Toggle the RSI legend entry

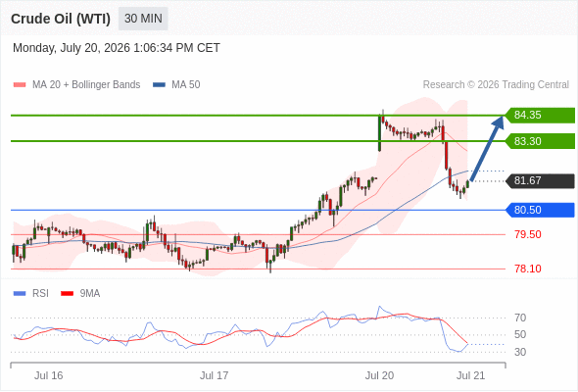tap(31, 294)
